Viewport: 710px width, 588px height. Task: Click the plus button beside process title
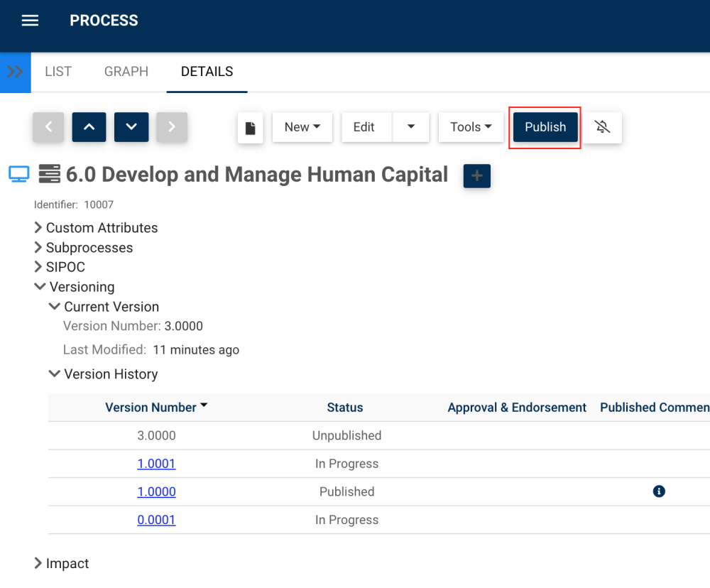point(476,175)
